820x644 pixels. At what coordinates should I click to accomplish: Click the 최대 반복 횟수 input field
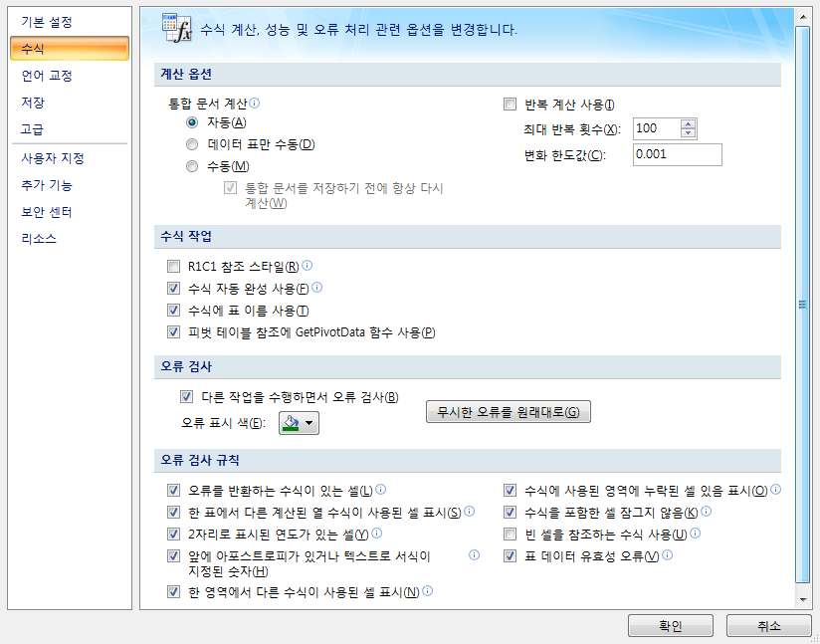pos(657,128)
